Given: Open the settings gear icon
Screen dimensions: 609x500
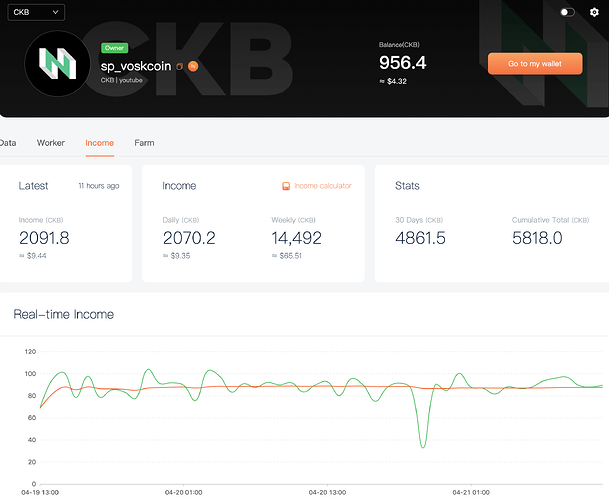Looking at the screenshot, I should 594,12.
